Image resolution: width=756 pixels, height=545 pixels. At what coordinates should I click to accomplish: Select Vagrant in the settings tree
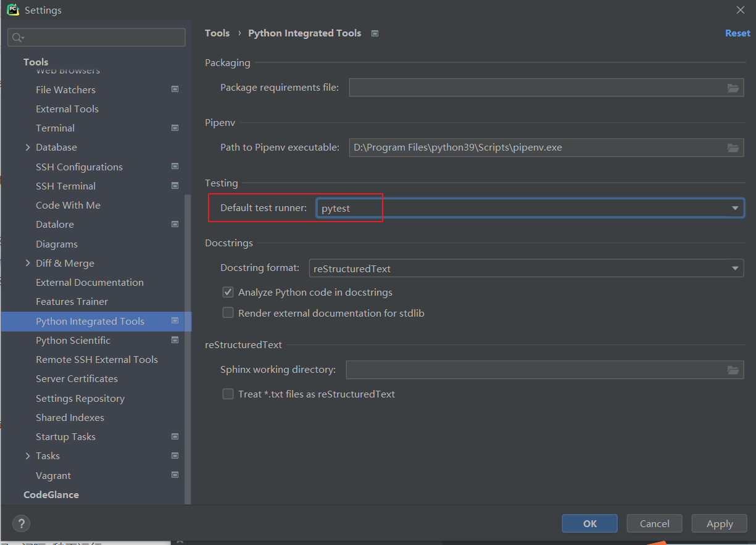[53, 475]
